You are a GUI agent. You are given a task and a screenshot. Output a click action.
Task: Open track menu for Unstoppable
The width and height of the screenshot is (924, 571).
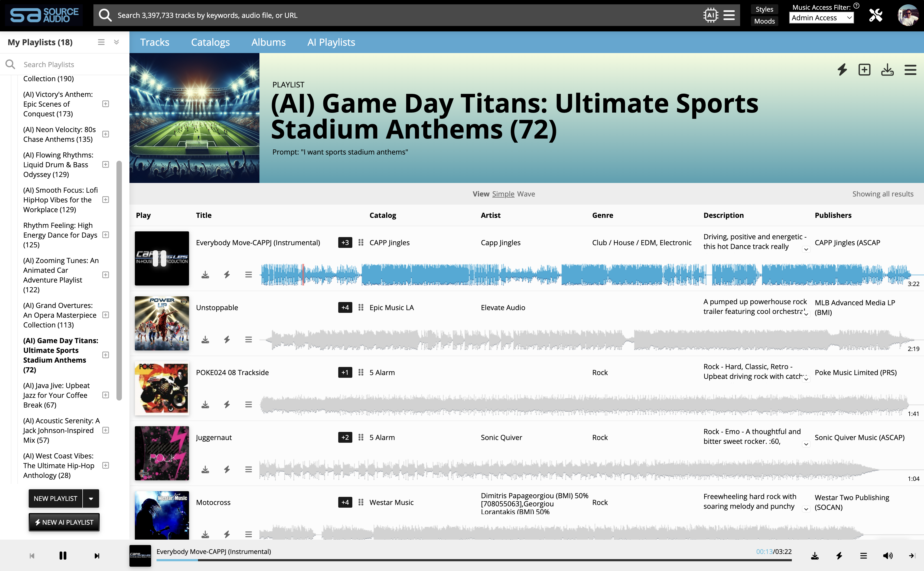coord(248,340)
